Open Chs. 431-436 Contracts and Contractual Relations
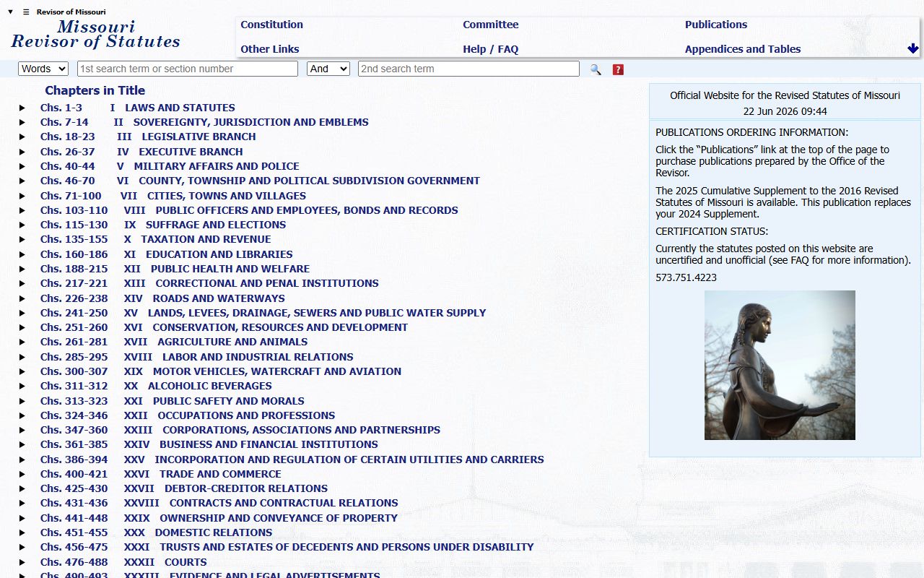The width and height of the screenshot is (924, 578). 219,503
